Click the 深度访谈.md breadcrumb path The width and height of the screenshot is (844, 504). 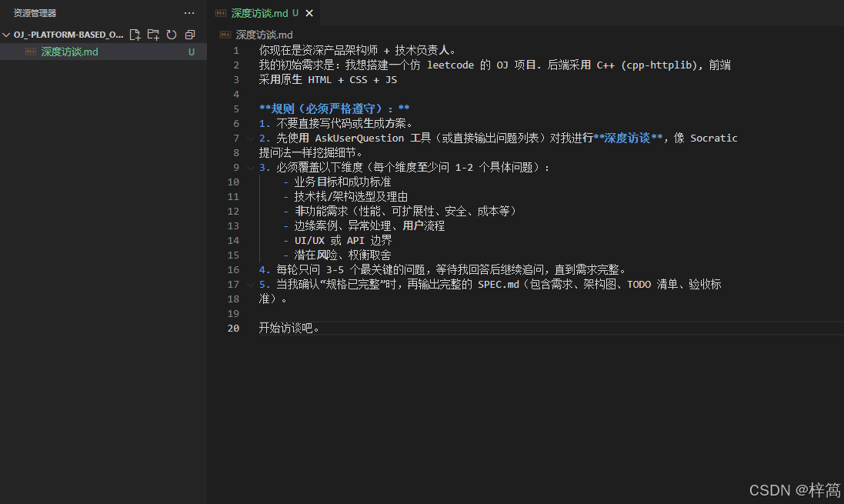coord(265,35)
